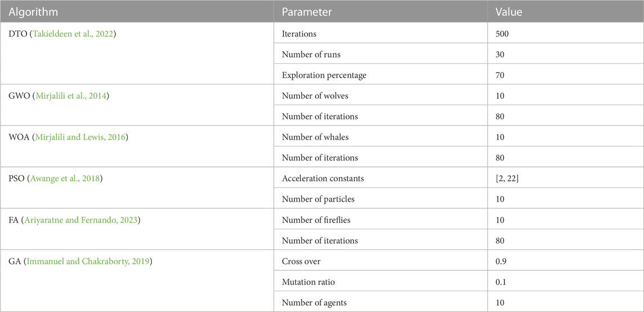Select the Cross over parameter cell
The image size is (644, 312).
pyautogui.click(x=381, y=261)
